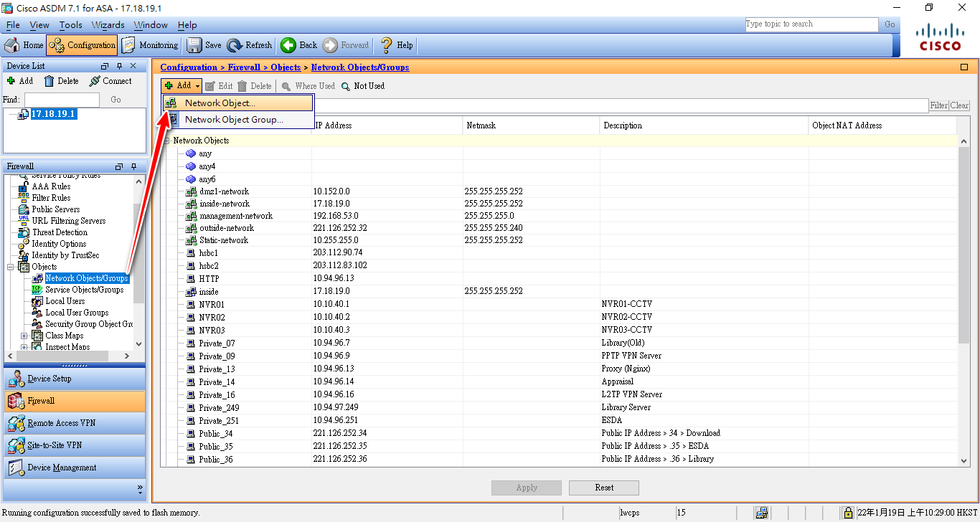Expand the Class Maps tree node
This screenshot has width=980, height=522.
[24, 336]
